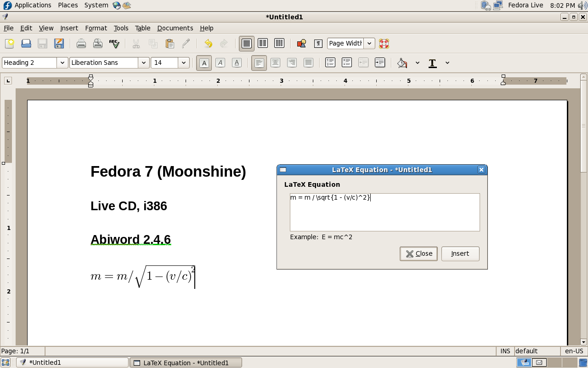The width and height of the screenshot is (588, 368).
Task: Create a new document with toolbar icon
Action: 9,44
